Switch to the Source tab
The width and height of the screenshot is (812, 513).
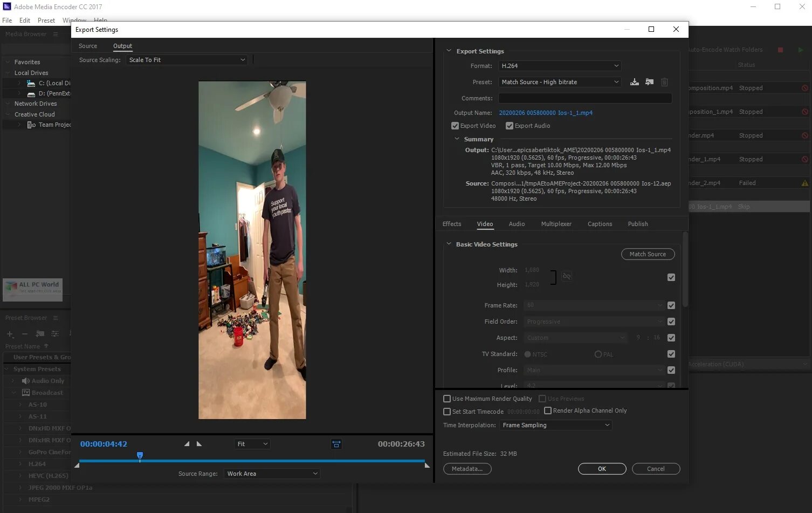(x=88, y=46)
